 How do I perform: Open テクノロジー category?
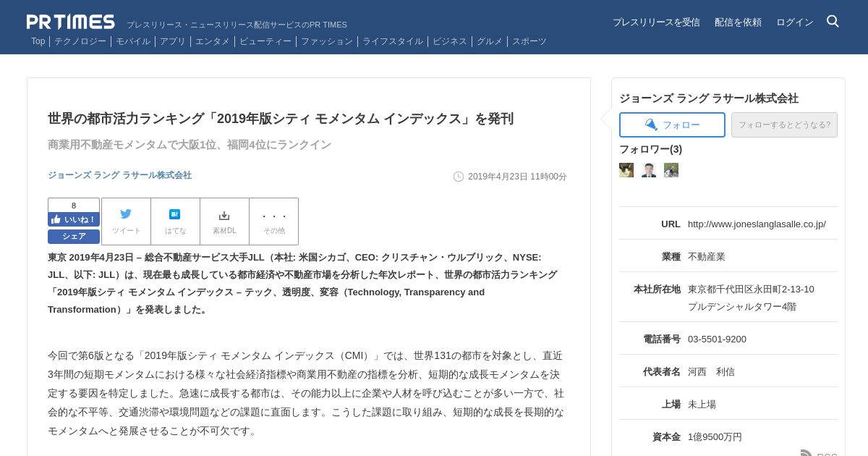80,41
